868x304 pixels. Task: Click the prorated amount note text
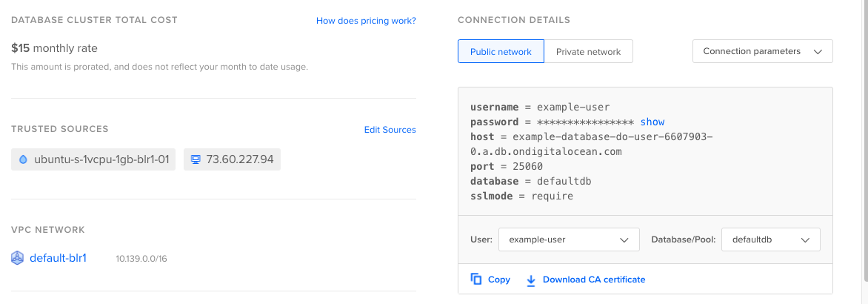tap(159, 67)
